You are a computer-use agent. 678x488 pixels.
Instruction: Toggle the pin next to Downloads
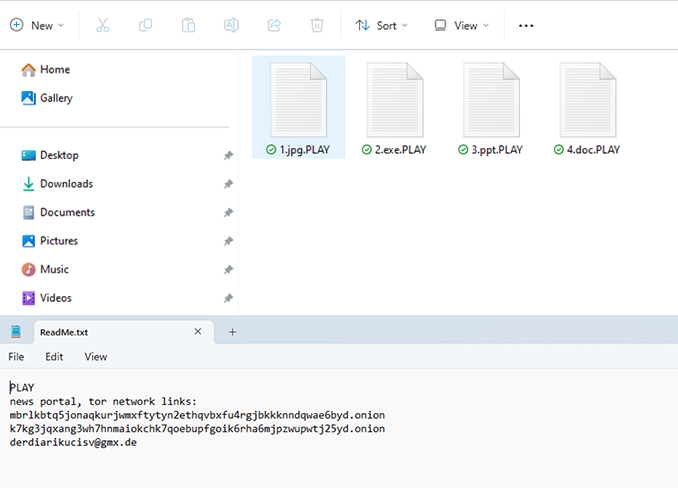(228, 184)
